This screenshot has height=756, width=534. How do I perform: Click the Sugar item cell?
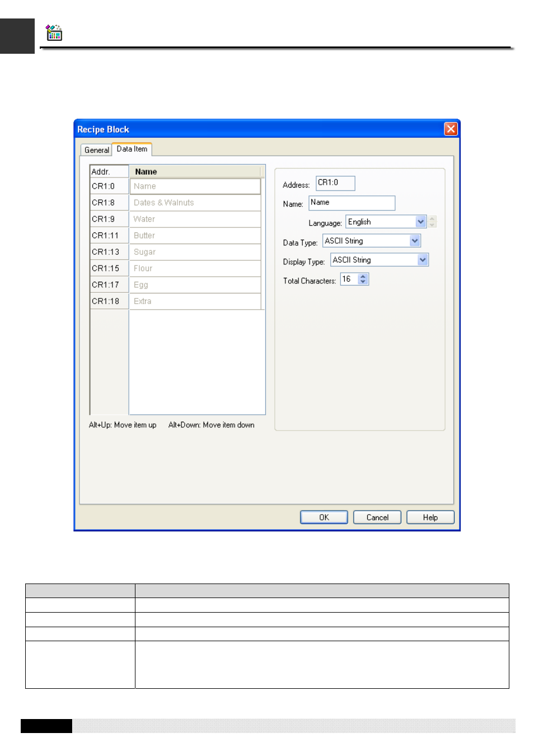(x=195, y=252)
